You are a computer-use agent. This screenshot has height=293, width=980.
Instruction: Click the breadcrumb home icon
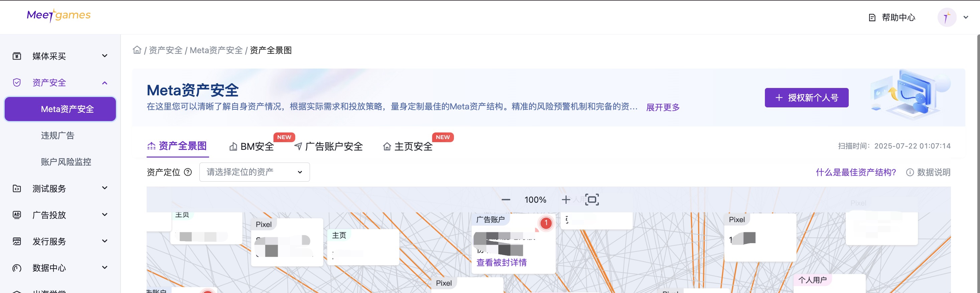pyautogui.click(x=137, y=50)
